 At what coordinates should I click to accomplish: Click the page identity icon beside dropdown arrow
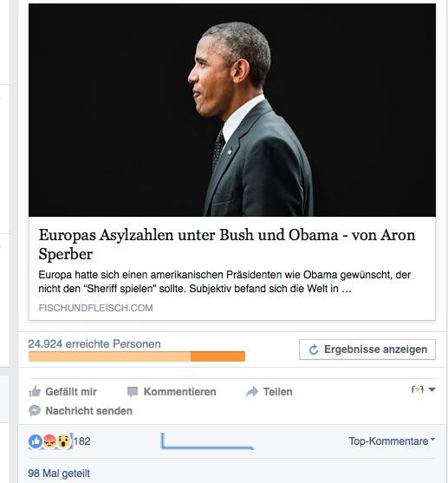[x=418, y=389]
